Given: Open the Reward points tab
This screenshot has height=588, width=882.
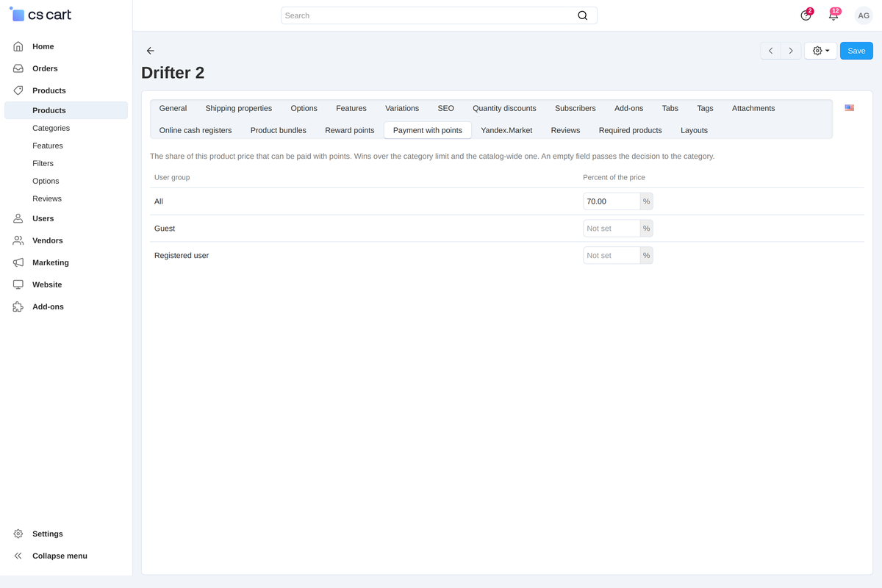Looking at the screenshot, I should [x=350, y=130].
